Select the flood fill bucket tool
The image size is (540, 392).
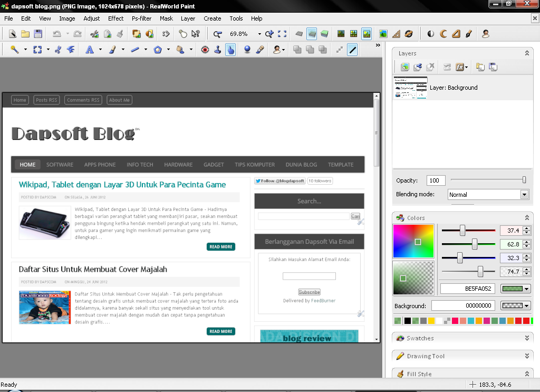tap(180, 50)
